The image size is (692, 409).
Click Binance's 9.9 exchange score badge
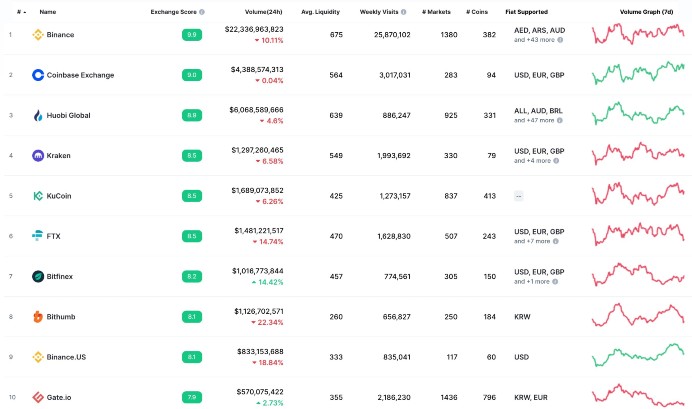(x=192, y=35)
